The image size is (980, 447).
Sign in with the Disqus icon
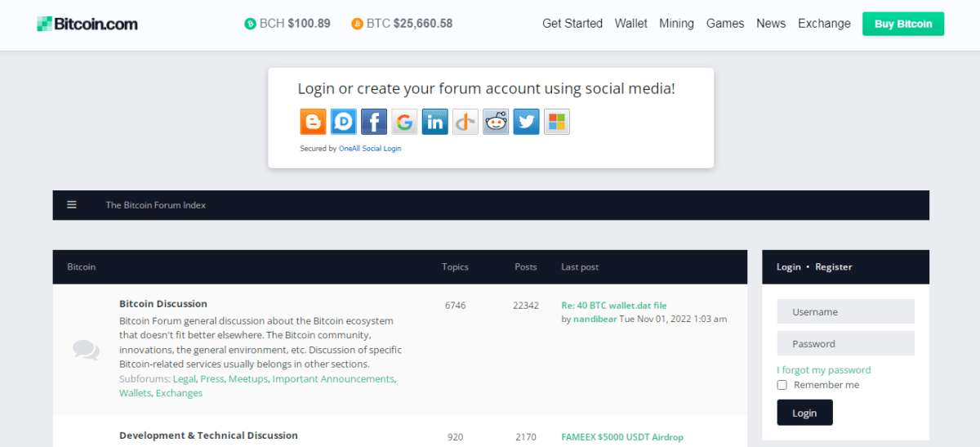point(344,122)
